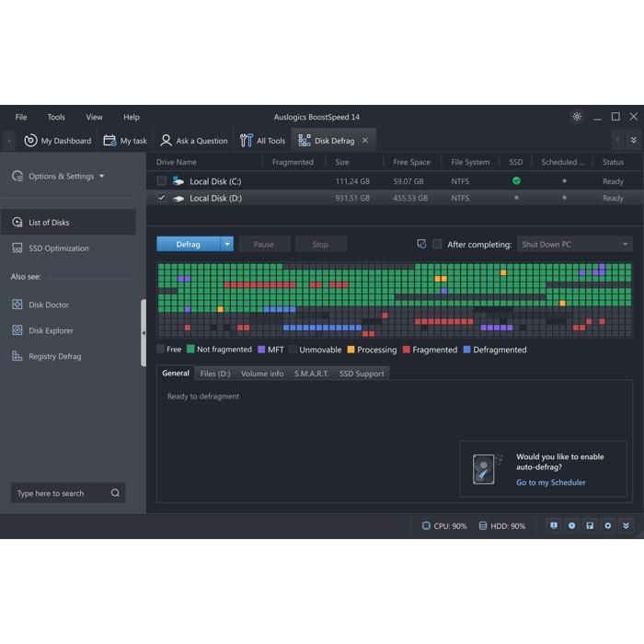
Task: Open the My task tab
Action: coord(125,141)
